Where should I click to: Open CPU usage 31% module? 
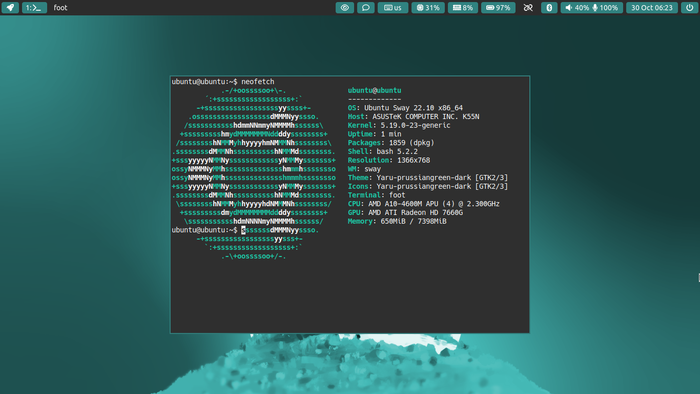click(428, 8)
